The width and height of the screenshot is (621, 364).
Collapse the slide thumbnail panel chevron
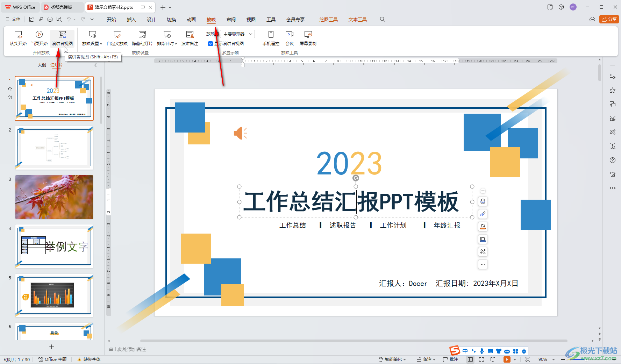click(x=95, y=65)
